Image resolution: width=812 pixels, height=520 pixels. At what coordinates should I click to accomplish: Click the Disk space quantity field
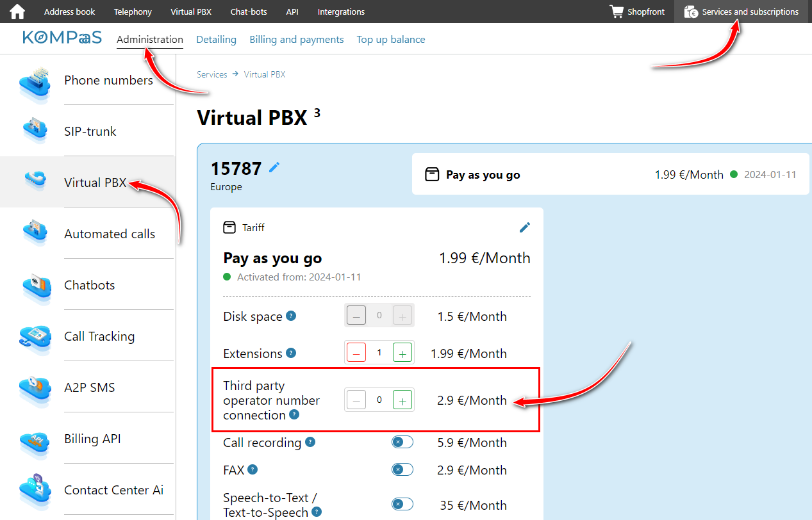click(x=379, y=315)
